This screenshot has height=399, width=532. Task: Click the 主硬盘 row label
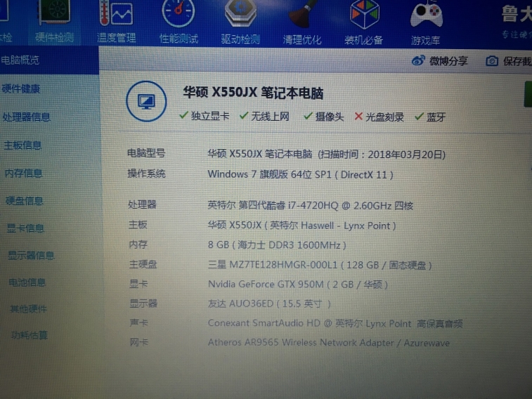coord(143,264)
